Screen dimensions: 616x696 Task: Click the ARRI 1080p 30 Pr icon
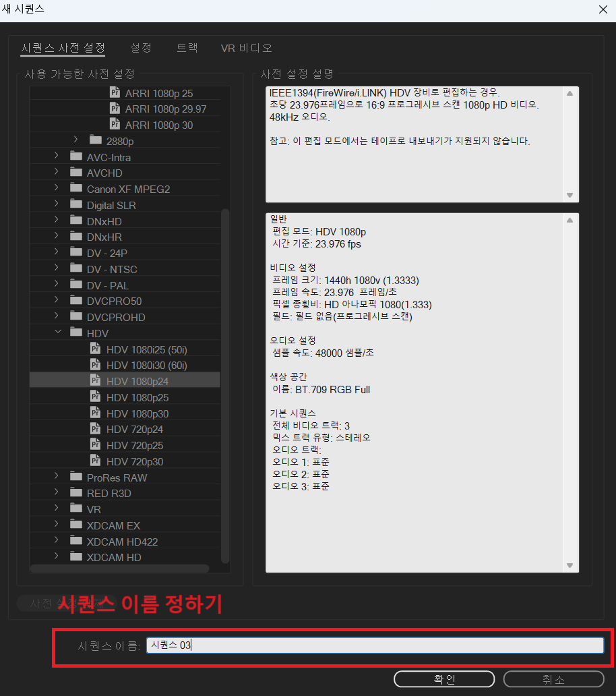[x=115, y=123]
